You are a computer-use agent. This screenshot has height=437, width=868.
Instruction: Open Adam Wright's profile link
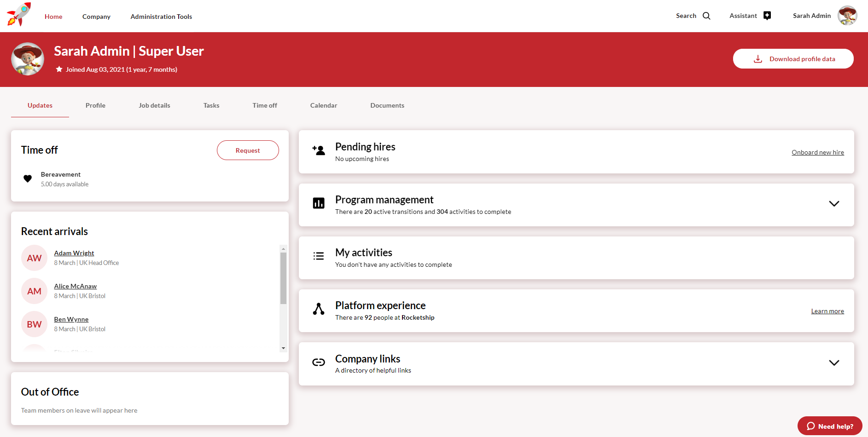point(74,253)
